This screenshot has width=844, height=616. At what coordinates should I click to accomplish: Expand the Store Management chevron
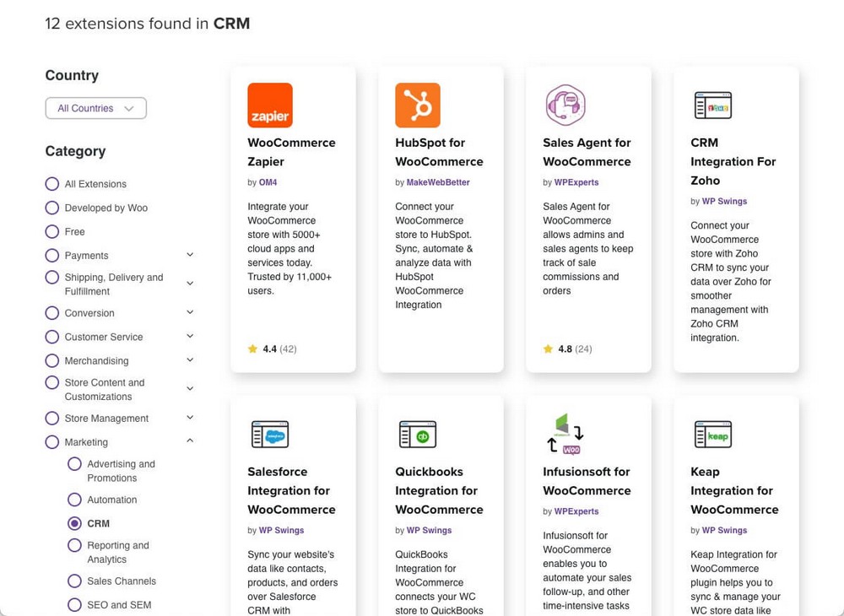tap(190, 418)
